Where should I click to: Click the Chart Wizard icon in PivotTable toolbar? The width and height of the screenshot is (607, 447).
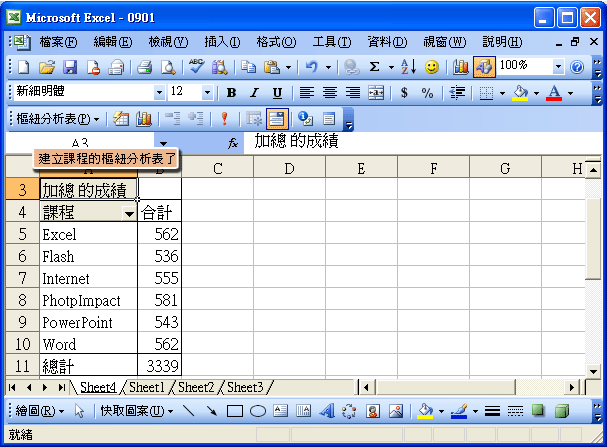144,119
